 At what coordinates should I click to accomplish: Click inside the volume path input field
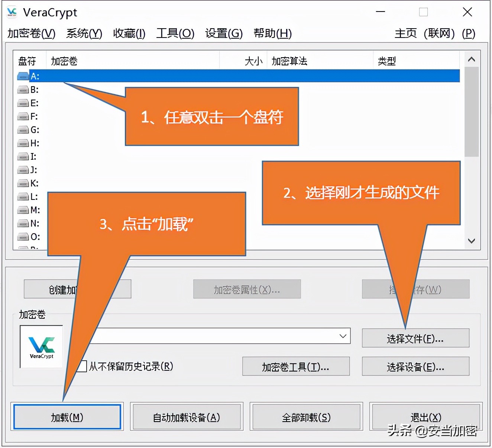(204, 336)
